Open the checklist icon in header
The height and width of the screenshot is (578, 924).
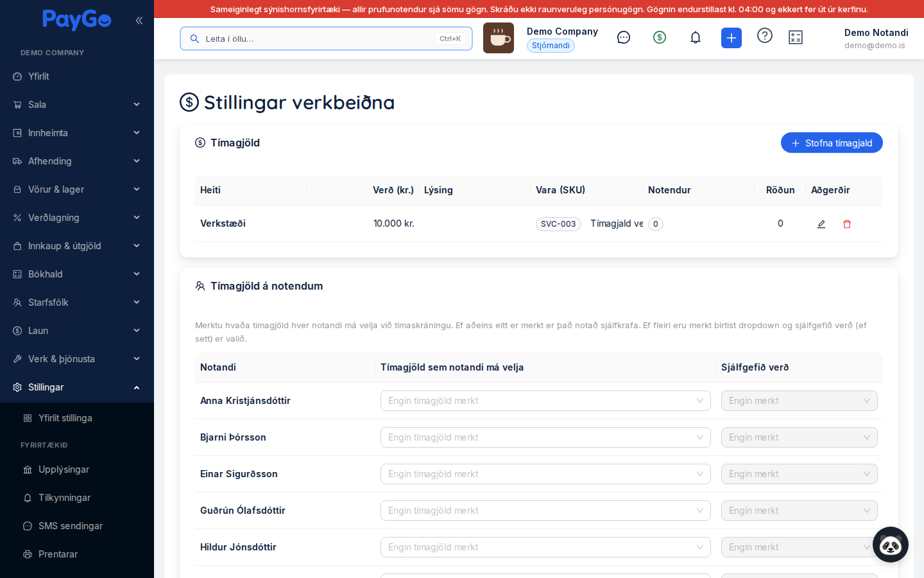pyautogui.click(x=796, y=37)
